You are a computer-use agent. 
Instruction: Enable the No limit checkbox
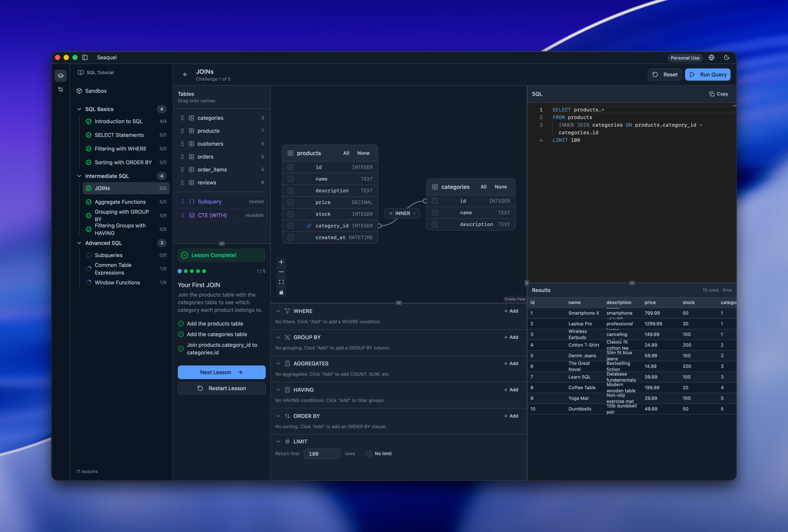[x=369, y=454]
